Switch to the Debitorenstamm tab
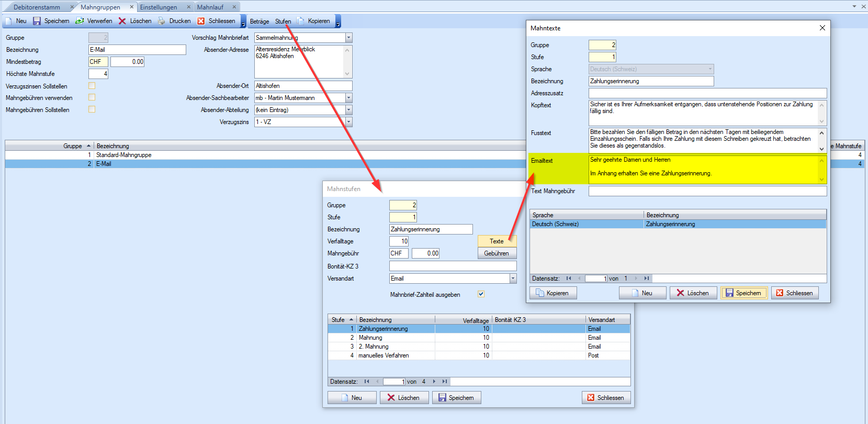Screen dimensions: 868x424 [x=37, y=7]
